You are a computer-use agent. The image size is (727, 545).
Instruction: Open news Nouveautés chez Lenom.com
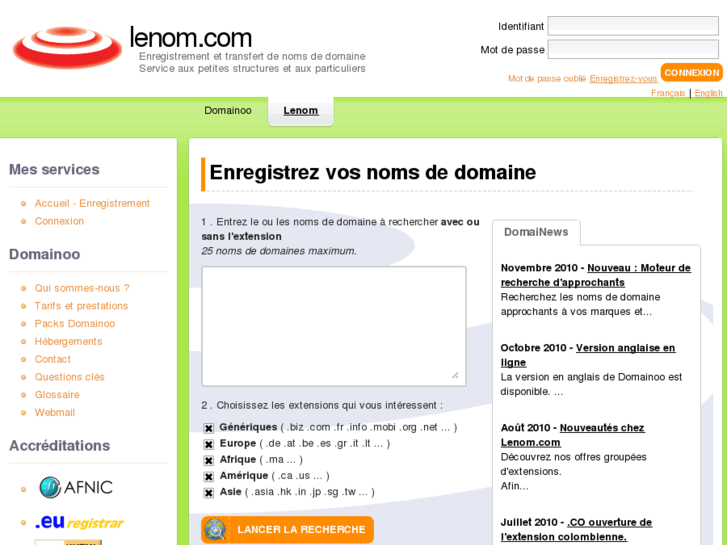573,435
